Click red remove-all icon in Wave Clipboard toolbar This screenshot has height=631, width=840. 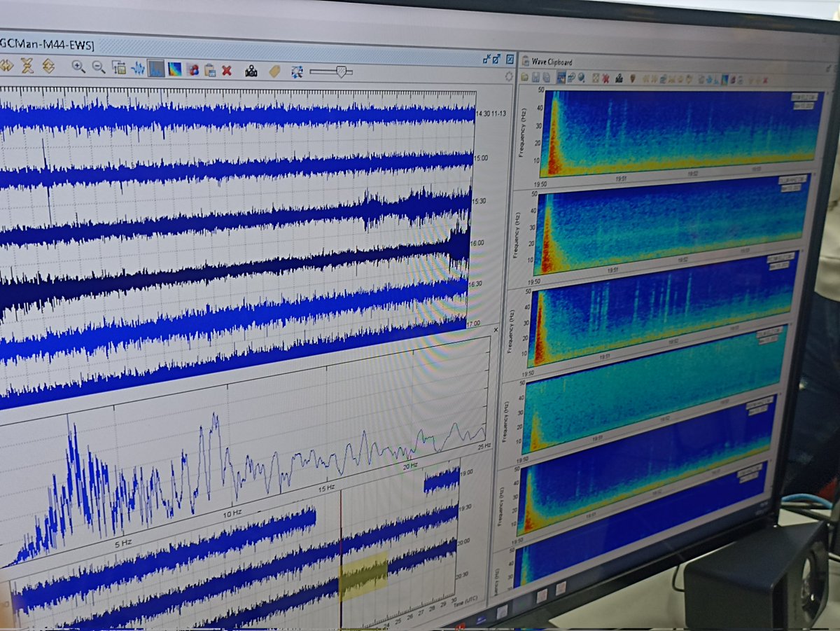coord(605,78)
